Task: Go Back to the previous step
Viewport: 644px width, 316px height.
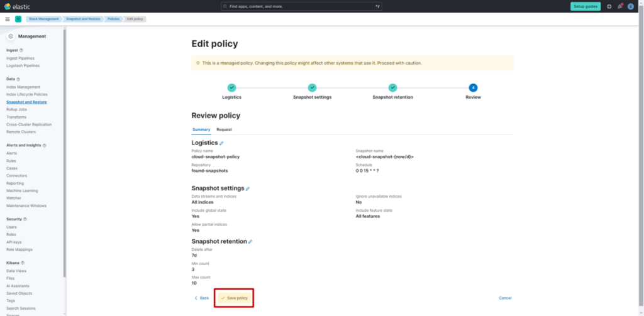Action: pos(202,298)
